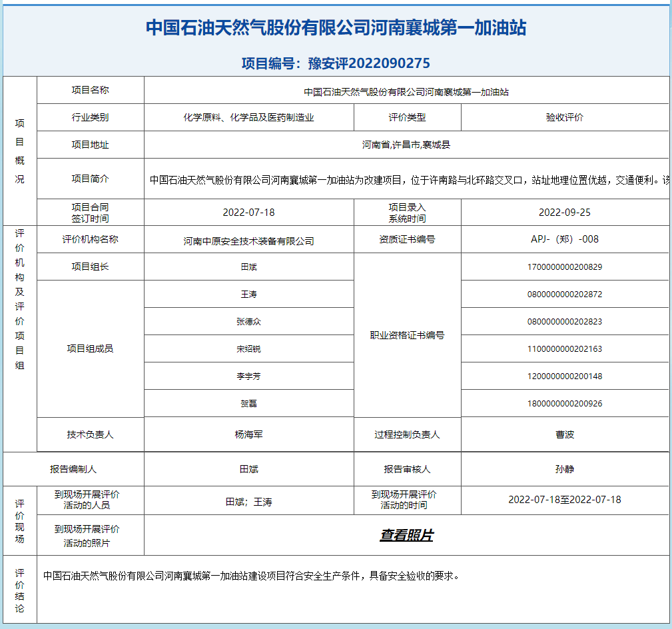The image size is (672, 629).
Task: Click the 报告审核人 label
Action: click(x=407, y=469)
